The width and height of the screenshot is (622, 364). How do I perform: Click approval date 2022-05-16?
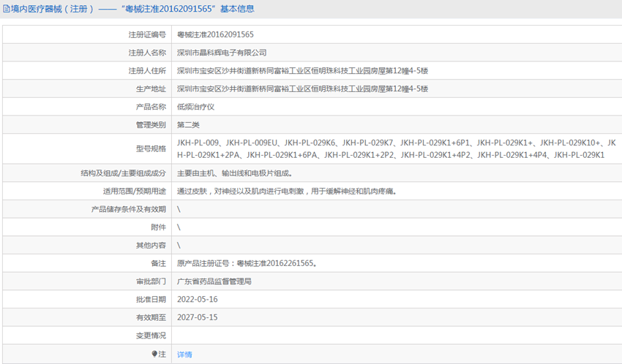(x=198, y=300)
